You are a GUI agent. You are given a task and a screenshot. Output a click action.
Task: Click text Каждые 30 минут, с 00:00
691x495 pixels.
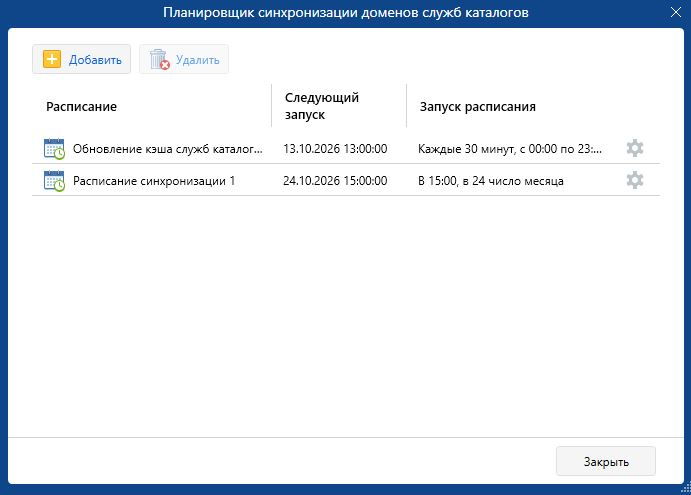click(x=509, y=149)
